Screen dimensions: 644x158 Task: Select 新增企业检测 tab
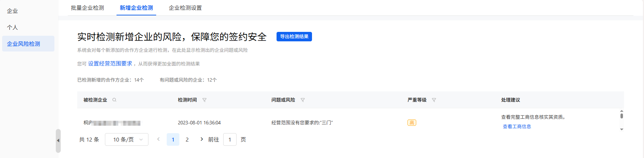(x=136, y=8)
